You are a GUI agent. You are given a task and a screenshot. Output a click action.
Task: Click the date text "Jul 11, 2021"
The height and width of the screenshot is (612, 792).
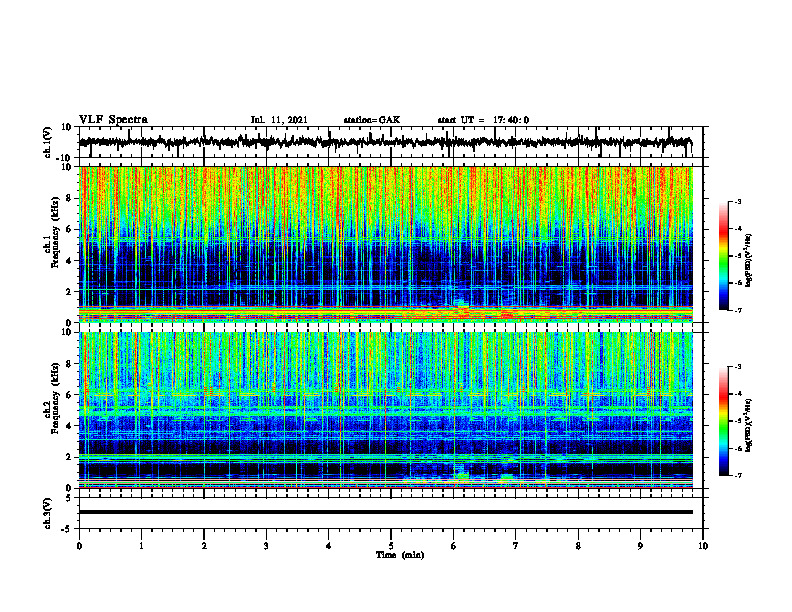tap(279, 120)
